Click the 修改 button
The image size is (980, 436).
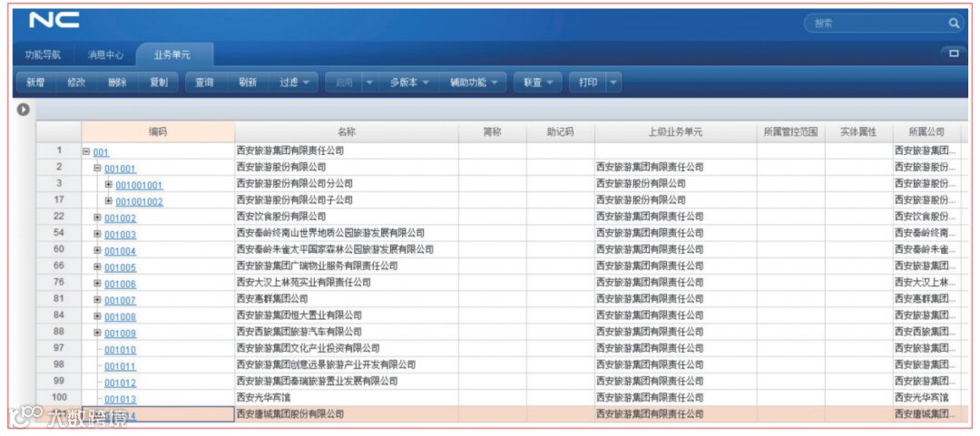(76, 82)
